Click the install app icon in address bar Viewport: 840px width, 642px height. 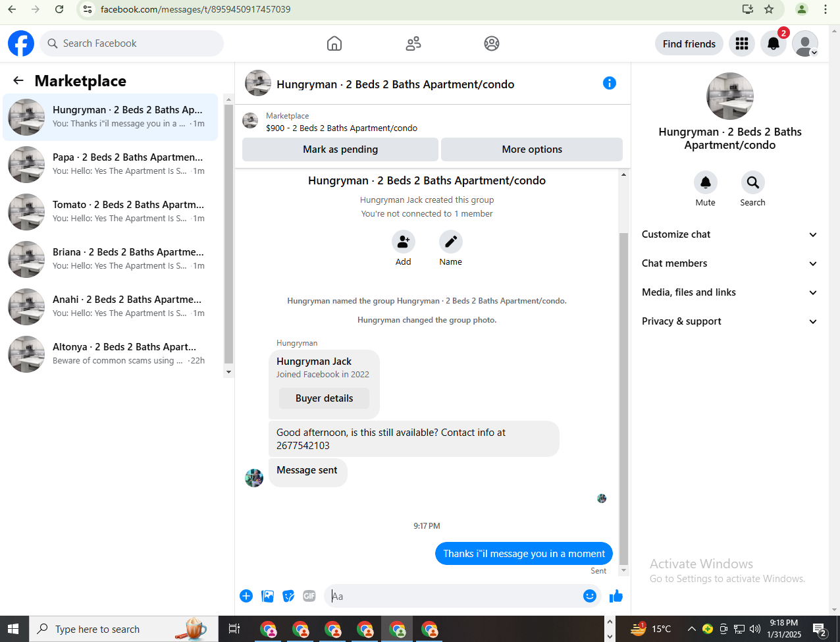[x=747, y=9]
